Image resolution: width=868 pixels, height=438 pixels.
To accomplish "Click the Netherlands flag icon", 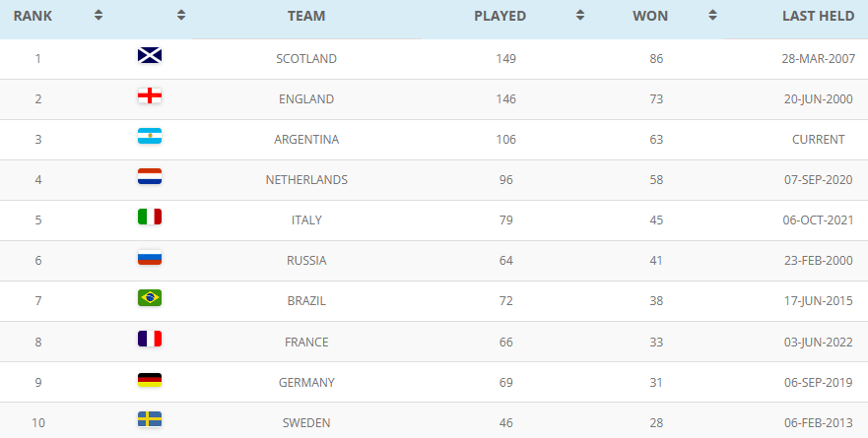I will (150, 176).
